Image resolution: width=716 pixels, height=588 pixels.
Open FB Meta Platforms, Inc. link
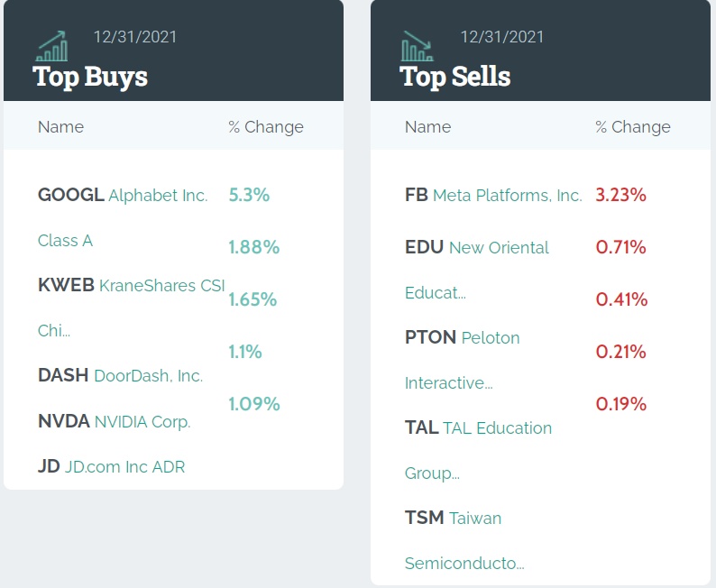[x=493, y=195]
